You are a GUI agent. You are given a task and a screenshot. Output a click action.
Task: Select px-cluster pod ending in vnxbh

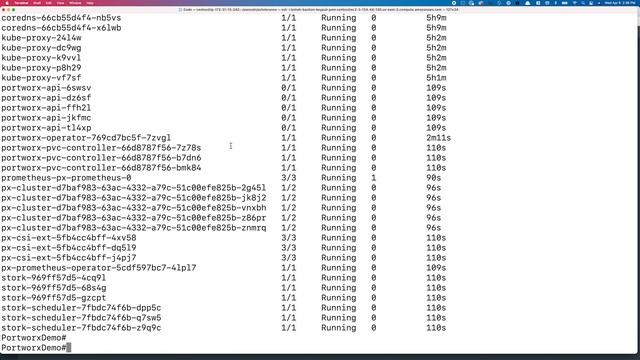click(133, 208)
